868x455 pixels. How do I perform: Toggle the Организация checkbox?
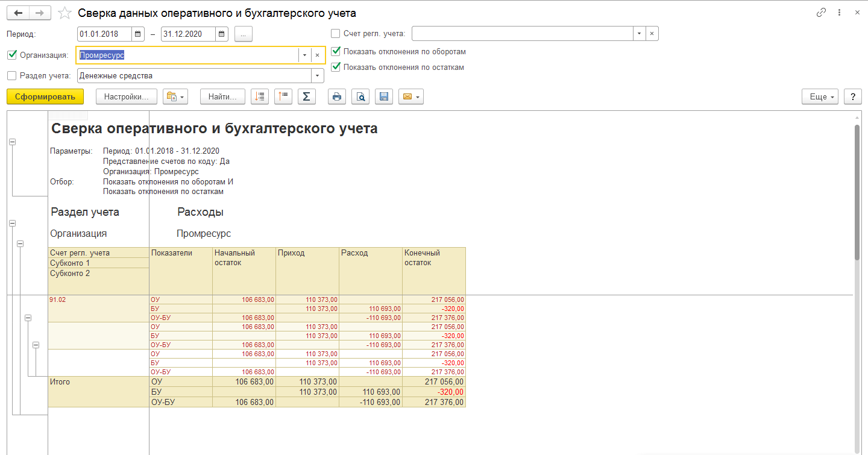coord(11,55)
